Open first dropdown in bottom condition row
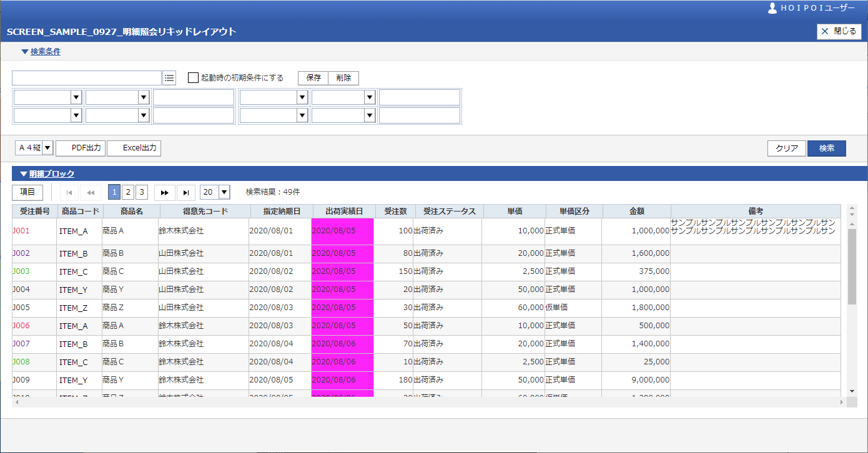This screenshot has width=868, height=453. tap(76, 115)
